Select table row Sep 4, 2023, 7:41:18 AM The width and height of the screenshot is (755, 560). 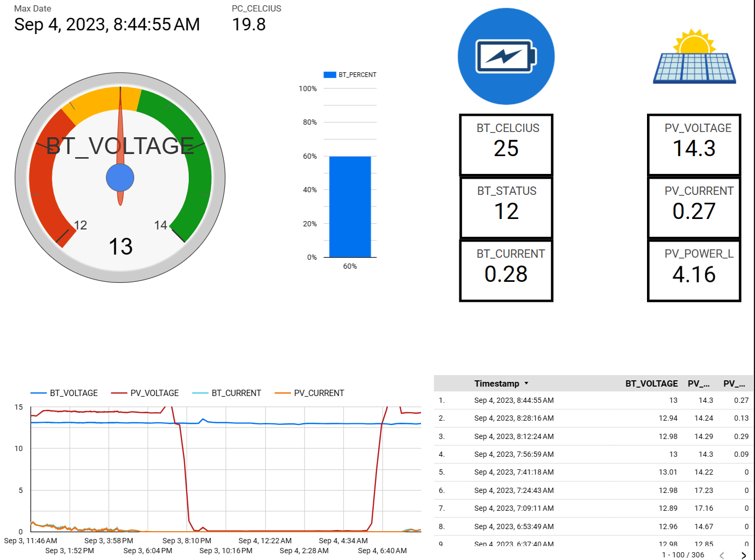tap(594, 472)
